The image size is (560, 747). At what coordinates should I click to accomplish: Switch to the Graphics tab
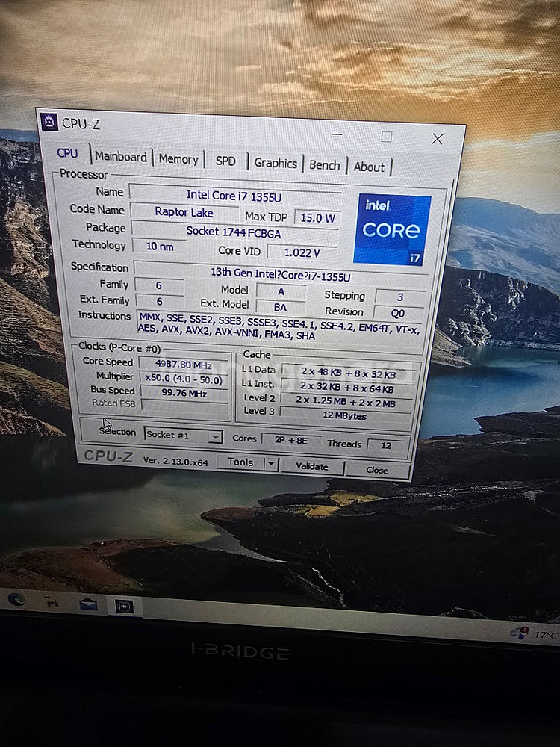(276, 163)
